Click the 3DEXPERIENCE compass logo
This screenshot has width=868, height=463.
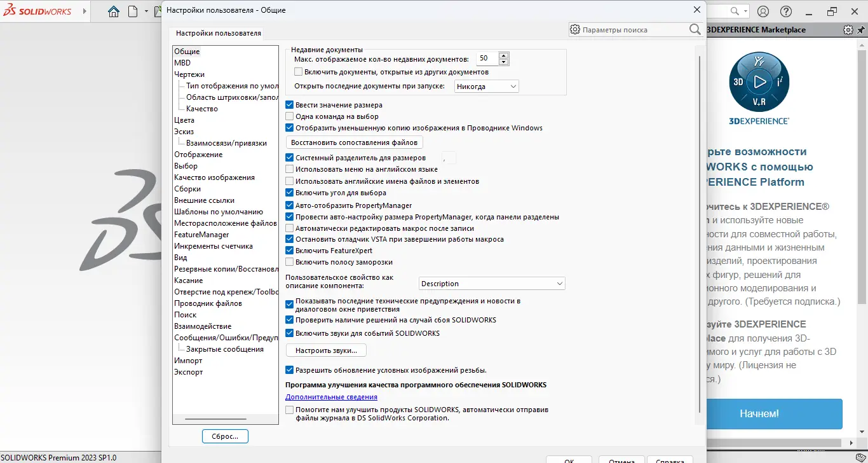(759, 81)
